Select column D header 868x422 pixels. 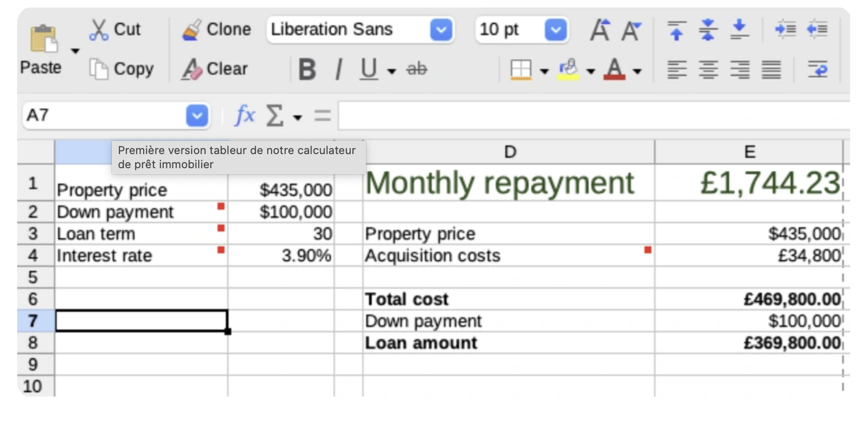pyautogui.click(x=510, y=152)
